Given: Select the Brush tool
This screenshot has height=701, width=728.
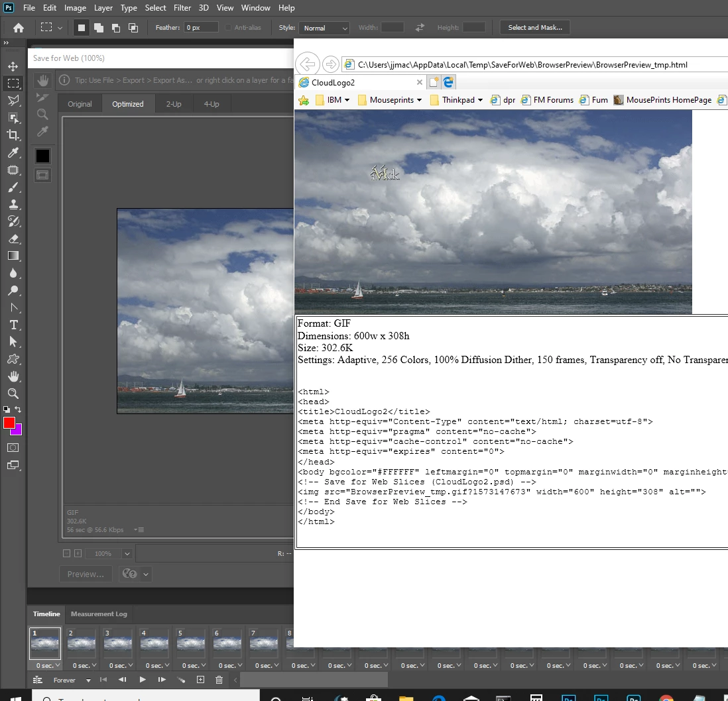Looking at the screenshot, I should click(13, 188).
